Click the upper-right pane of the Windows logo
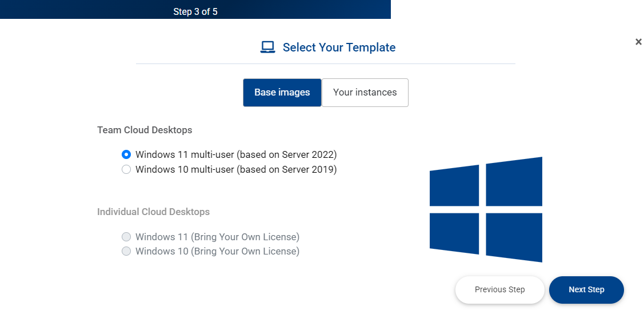644x310 pixels. point(513,182)
